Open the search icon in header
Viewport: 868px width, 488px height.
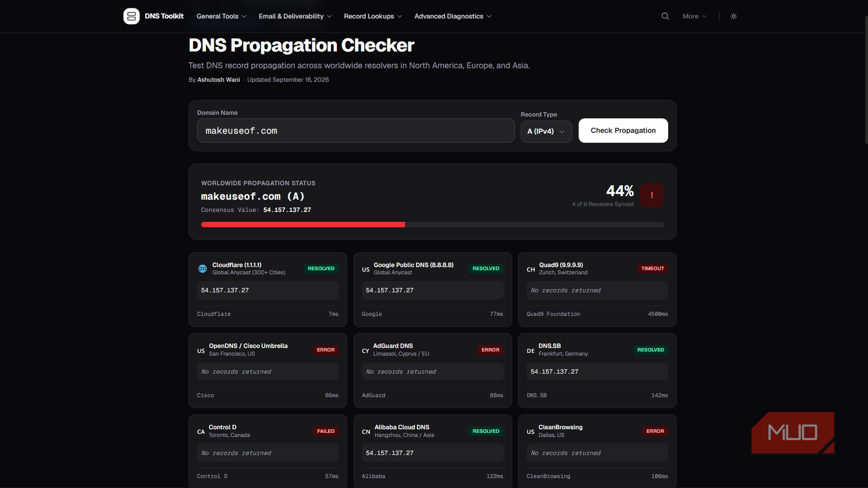(x=665, y=16)
